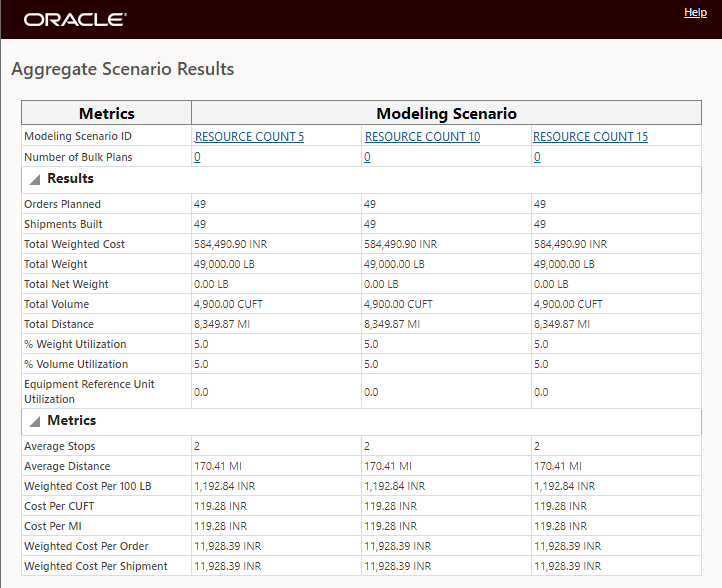Click bulk plans count for RESOURCE COUNT 10
The width and height of the screenshot is (722, 588).
coord(367,157)
